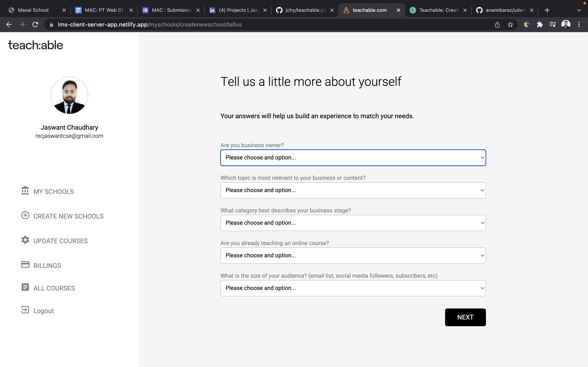
Task: Open the 'Are you business owner?' dropdown
Action: click(x=353, y=158)
